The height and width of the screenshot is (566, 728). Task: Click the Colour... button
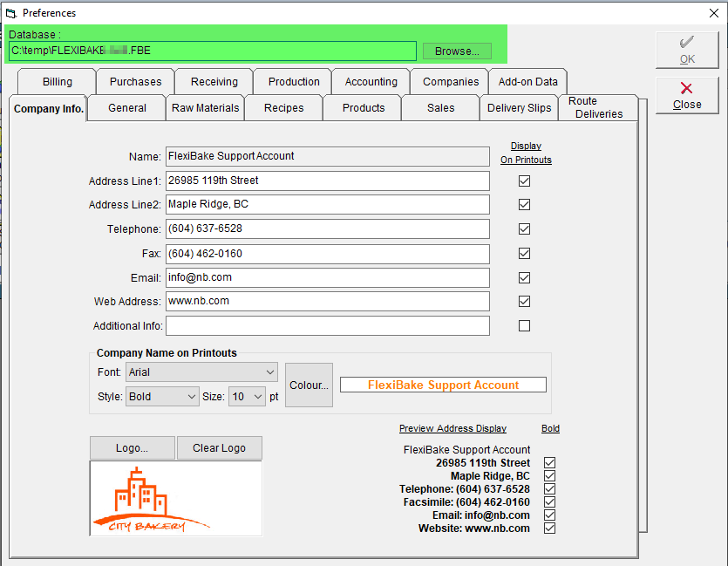coord(309,385)
